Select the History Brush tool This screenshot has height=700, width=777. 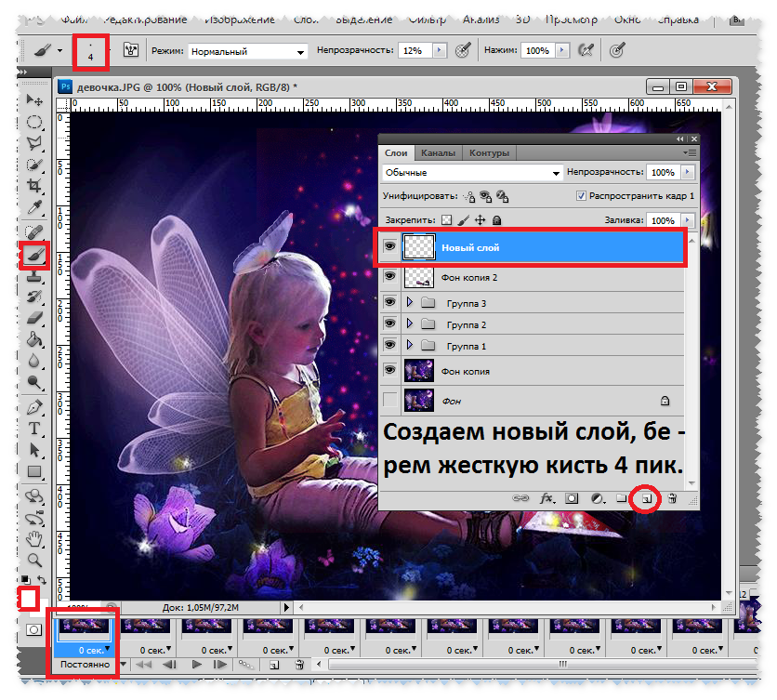[34, 297]
